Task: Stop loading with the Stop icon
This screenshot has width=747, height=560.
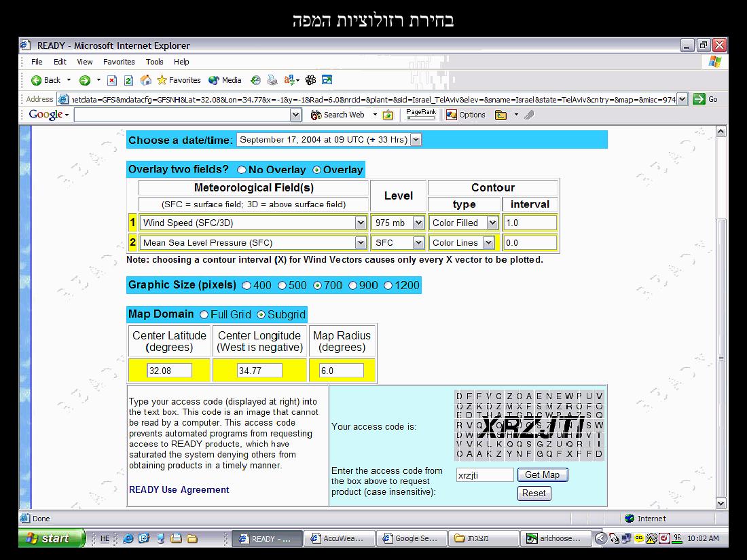Action: (x=112, y=81)
